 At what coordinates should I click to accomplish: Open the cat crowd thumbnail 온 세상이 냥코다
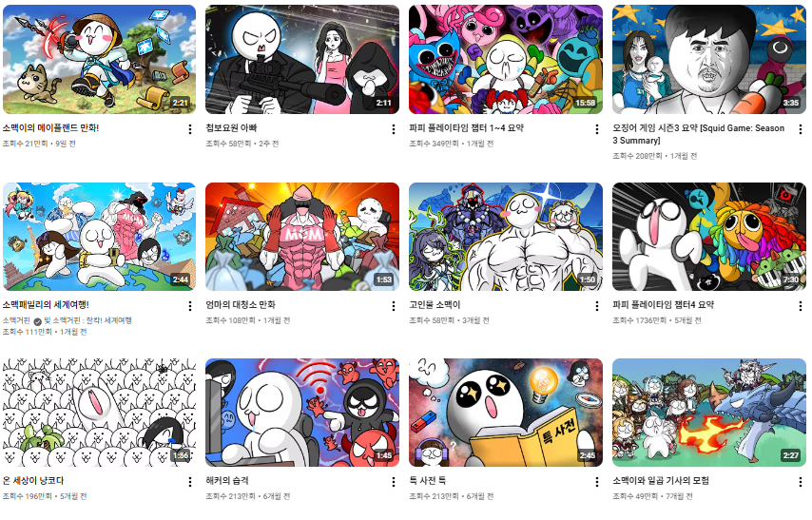point(100,413)
